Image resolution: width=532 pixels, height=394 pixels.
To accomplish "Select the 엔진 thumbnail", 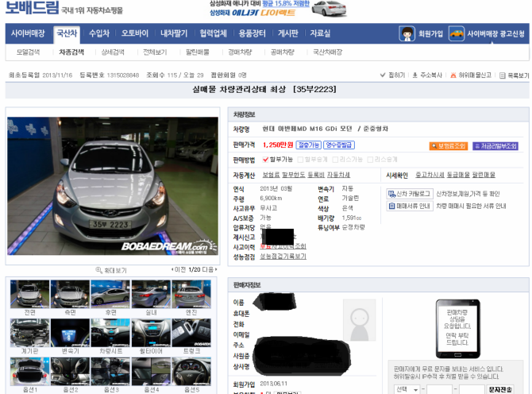I will click(191, 294).
